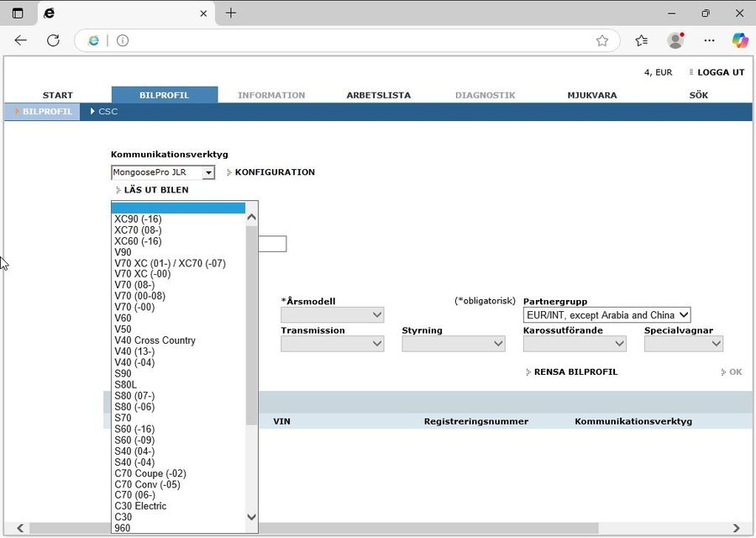Add page to favorites star icon
Image resolution: width=756 pixels, height=538 pixels.
point(601,40)
